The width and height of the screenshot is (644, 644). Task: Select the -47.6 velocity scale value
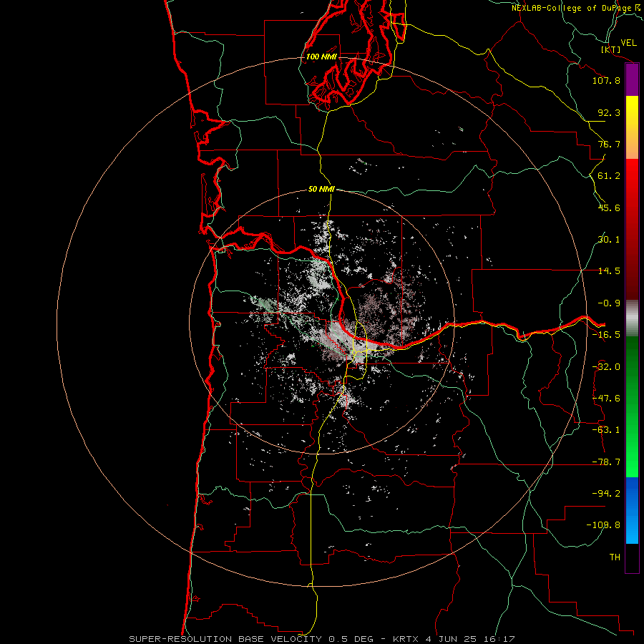coord(606,399)
